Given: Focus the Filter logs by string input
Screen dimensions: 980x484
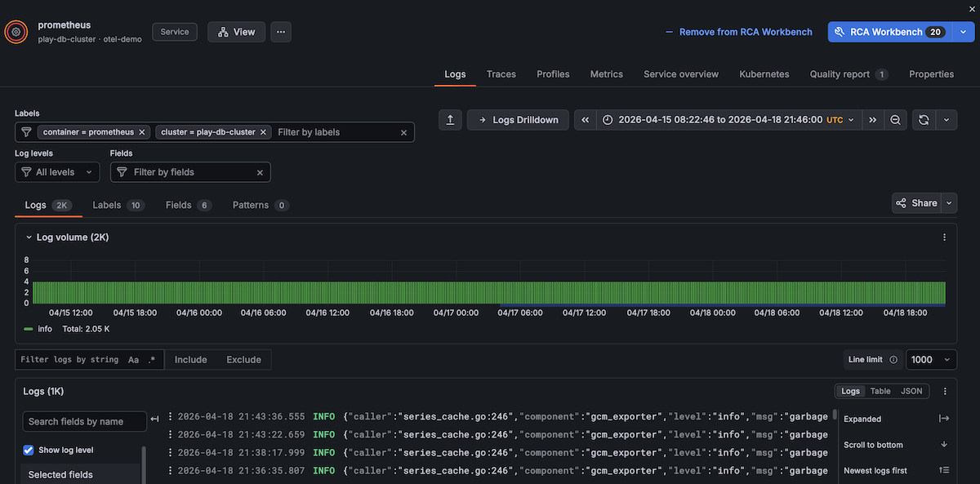Looking at the screenshot, I should (x=69, y=360).
